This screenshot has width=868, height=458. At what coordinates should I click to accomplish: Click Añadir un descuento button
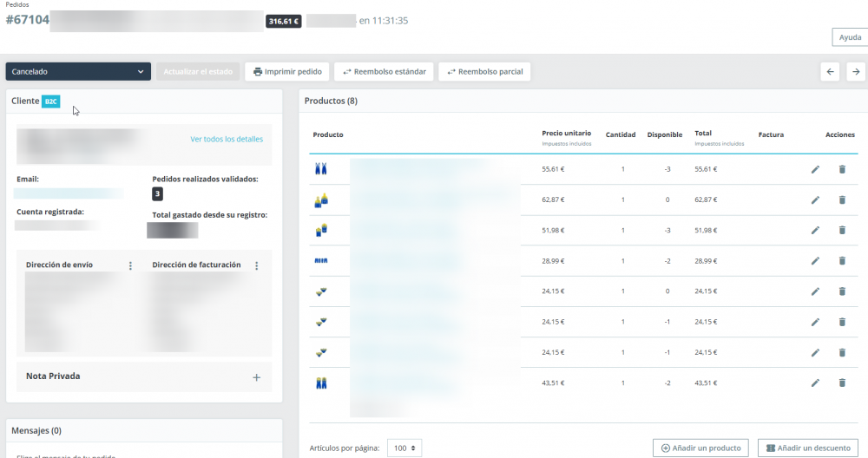click(808, 448)
